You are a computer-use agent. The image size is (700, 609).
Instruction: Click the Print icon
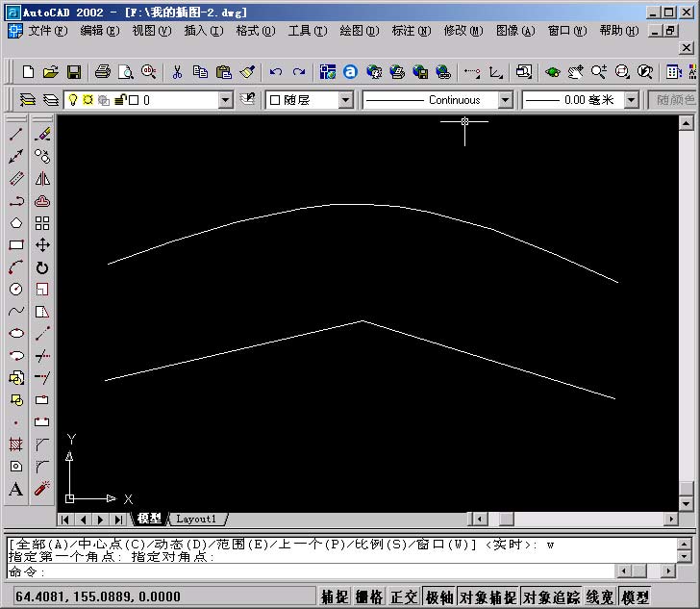(103, 71)
